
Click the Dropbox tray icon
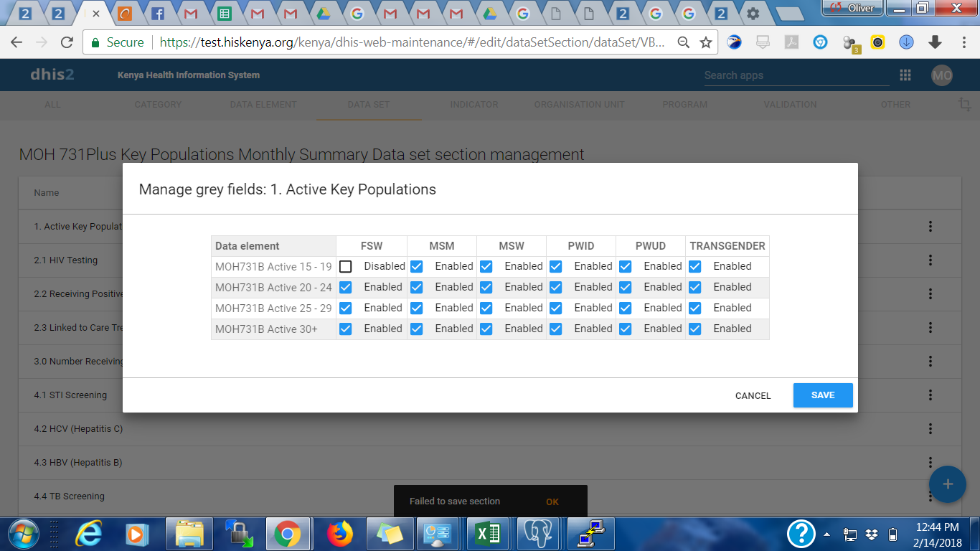[x=872, y=534]
